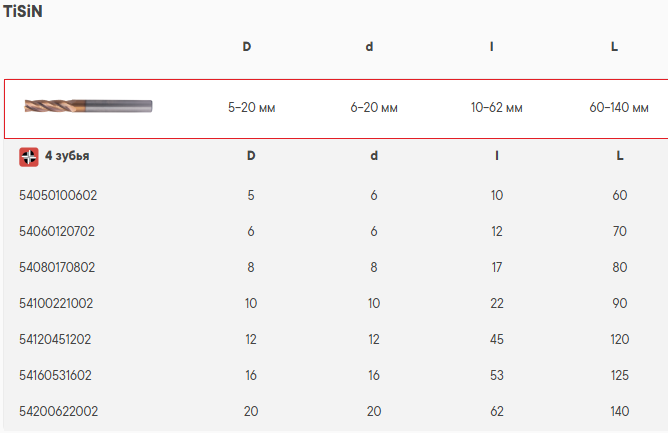
Task: Click the 6–20 мм shank range
Action: point(374,107)
